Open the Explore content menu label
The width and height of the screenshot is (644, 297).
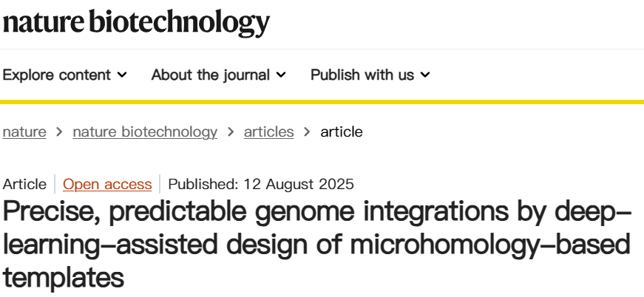57,75
